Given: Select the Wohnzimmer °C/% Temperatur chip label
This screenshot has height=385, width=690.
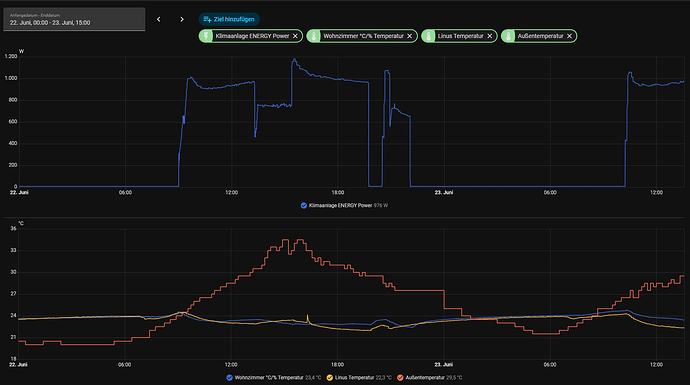Looking at the screenshot, I should [x=363, y=36].
